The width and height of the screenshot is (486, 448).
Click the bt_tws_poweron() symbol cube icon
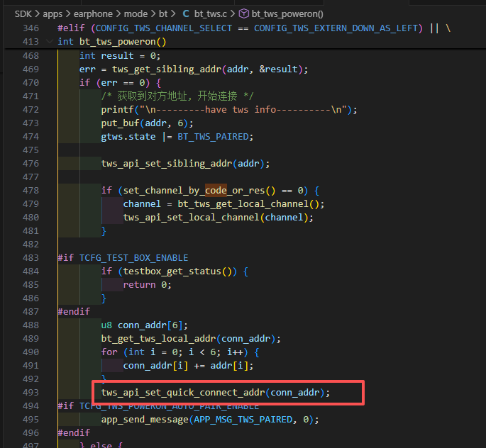243,14
